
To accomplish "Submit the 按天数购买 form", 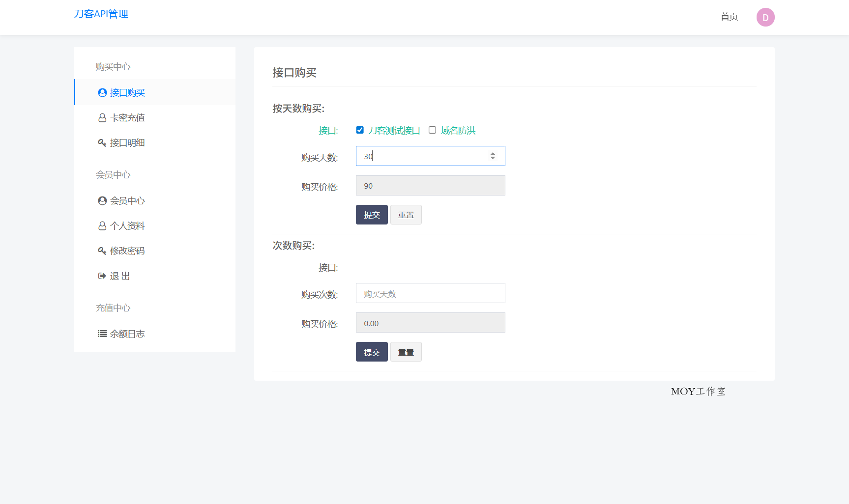I will click(372, 215).
